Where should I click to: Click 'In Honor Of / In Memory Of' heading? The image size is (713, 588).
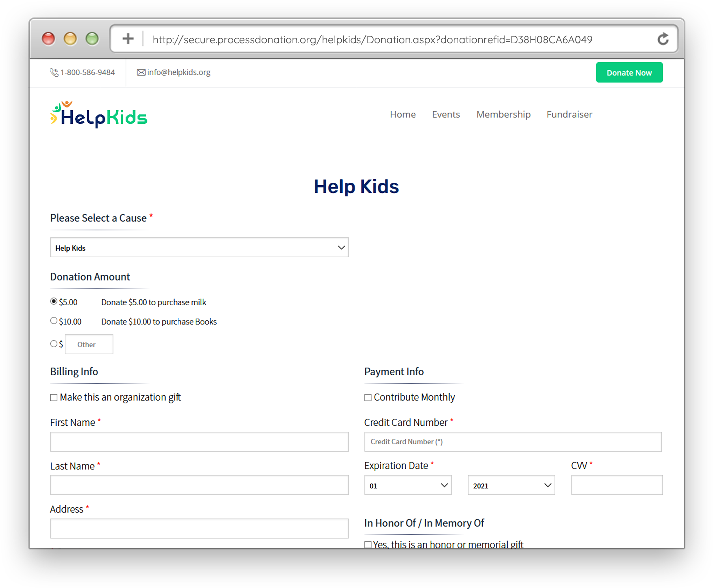(x=424, y=523)
